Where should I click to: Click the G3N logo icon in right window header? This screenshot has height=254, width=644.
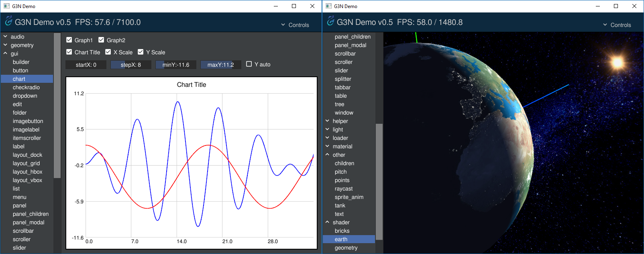(x=330, y=21)
